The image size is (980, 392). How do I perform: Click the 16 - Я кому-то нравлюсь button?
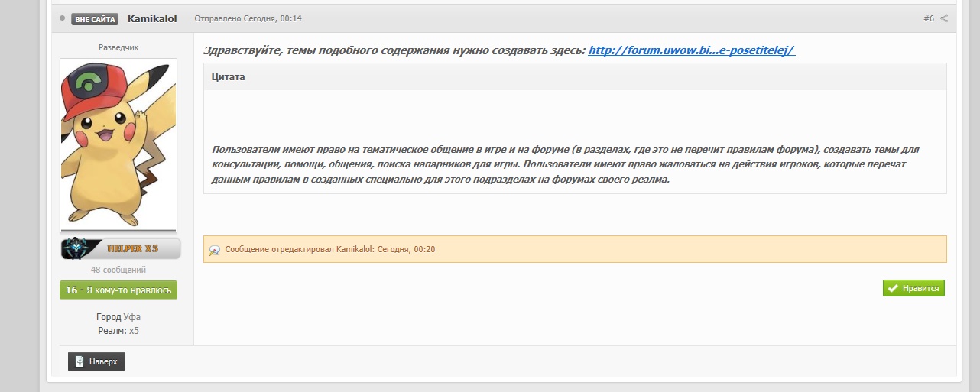pyautogui.click(x=118, y=290)
